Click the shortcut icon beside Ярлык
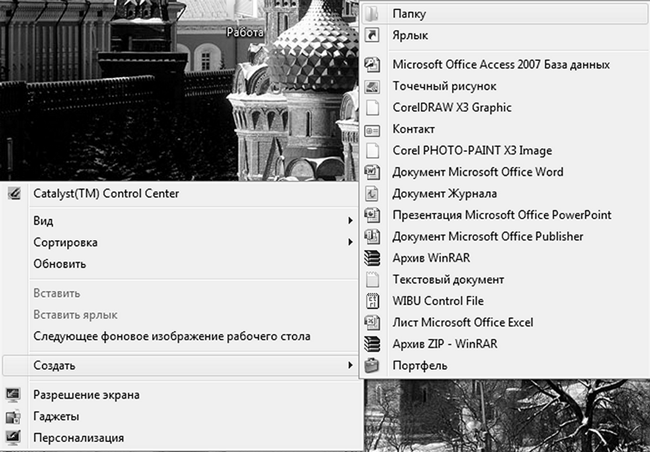 [372, 36]
